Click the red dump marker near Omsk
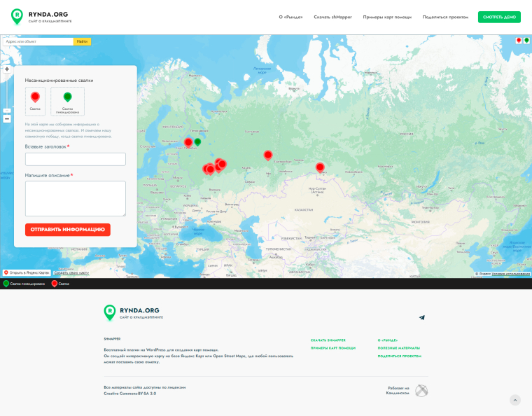 coord(320,167)
